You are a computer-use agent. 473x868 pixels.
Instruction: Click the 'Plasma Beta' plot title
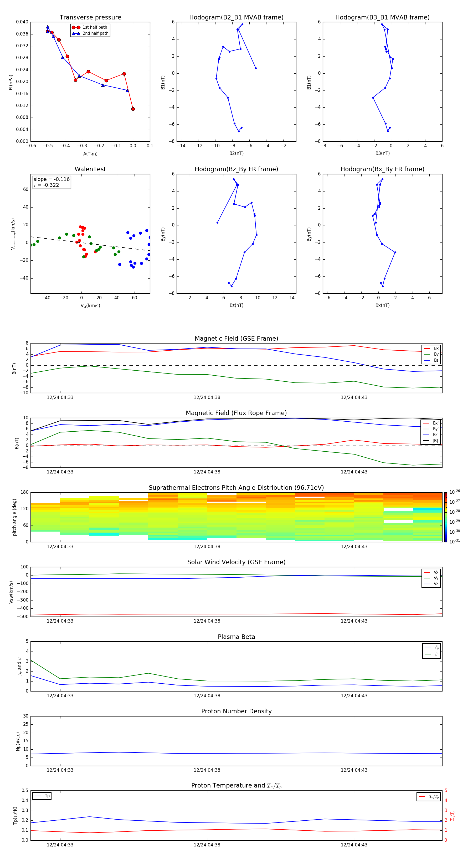pyautogui.click(x=236, y=637)
